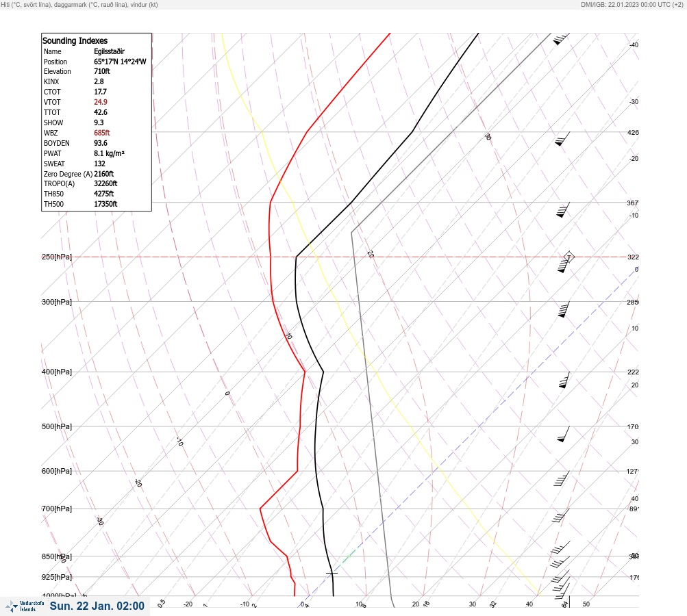Viewport: 687px width, 616px height.
Task: Click the chart legend text 'Hiti (°C, svört lína)...'
Action: click(79, 5)
